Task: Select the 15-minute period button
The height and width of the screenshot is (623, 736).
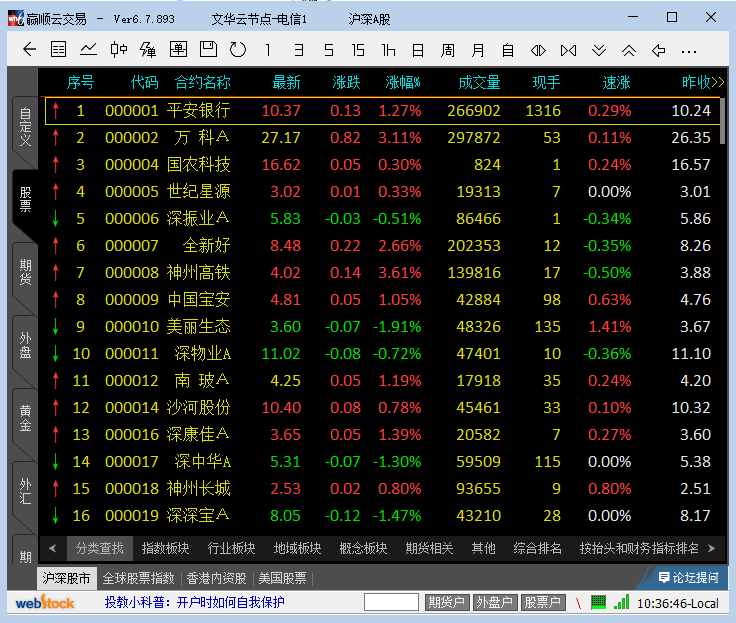Action: point(358,49)
